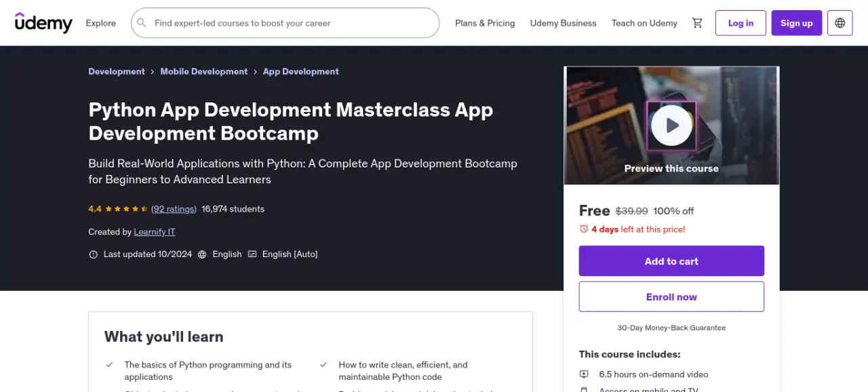
Task: Click the breadcrumb chevron after Mobile Development
Action: click(256, 71)
